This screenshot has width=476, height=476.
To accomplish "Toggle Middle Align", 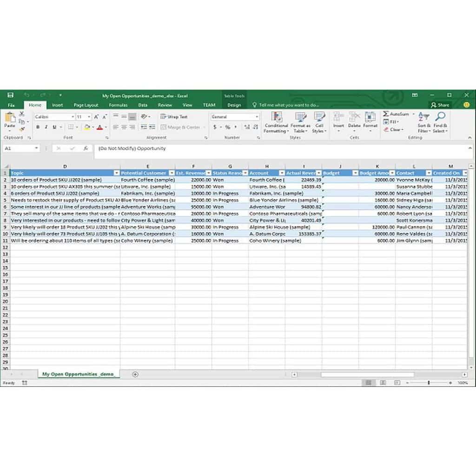I will pyautogui.click(x=124, y=117).
